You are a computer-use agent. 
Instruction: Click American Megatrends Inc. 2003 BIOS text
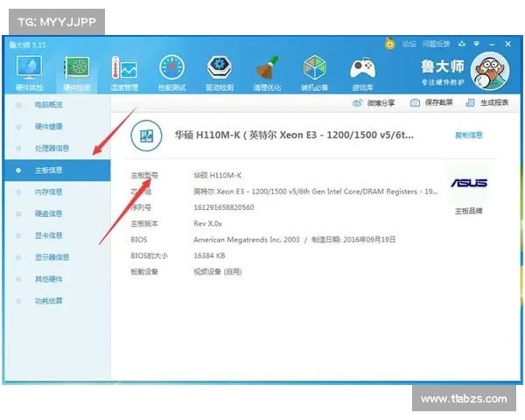point(247,240)
